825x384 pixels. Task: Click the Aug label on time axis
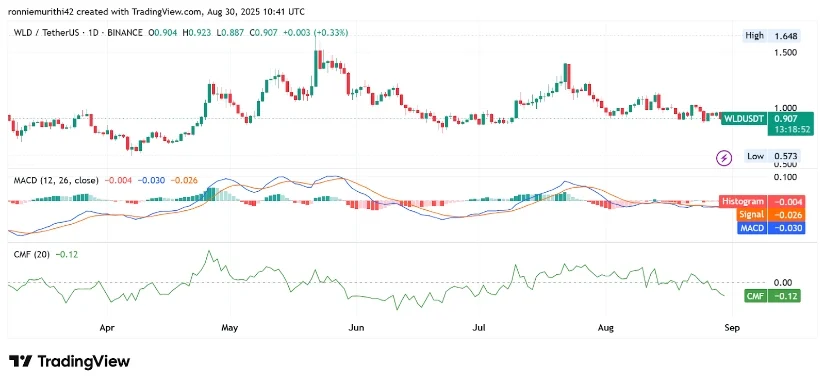tap(606, 328)
